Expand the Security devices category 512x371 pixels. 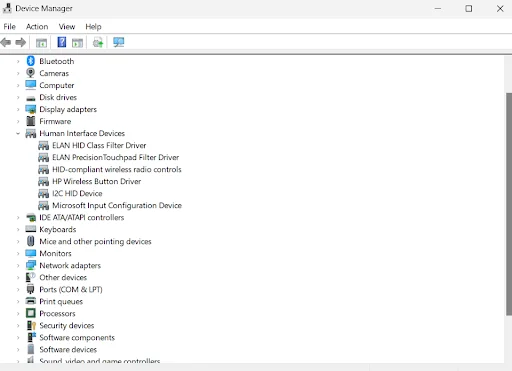[18, 325]
